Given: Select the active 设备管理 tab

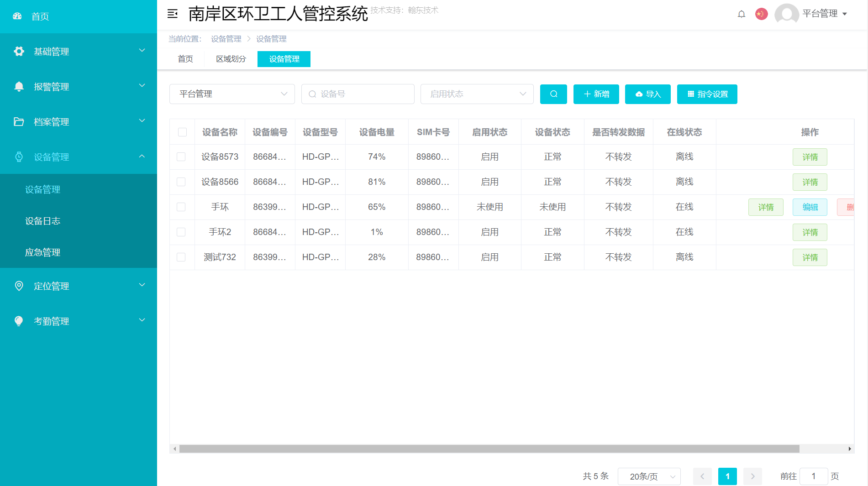Looking at the screenshot, I should [284, 59].
